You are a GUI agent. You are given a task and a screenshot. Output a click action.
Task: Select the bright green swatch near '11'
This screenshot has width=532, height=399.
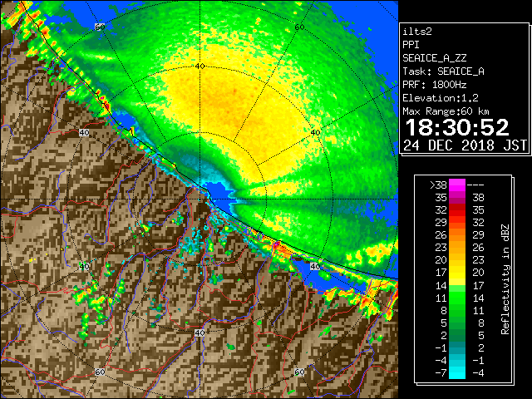(457, 298)
